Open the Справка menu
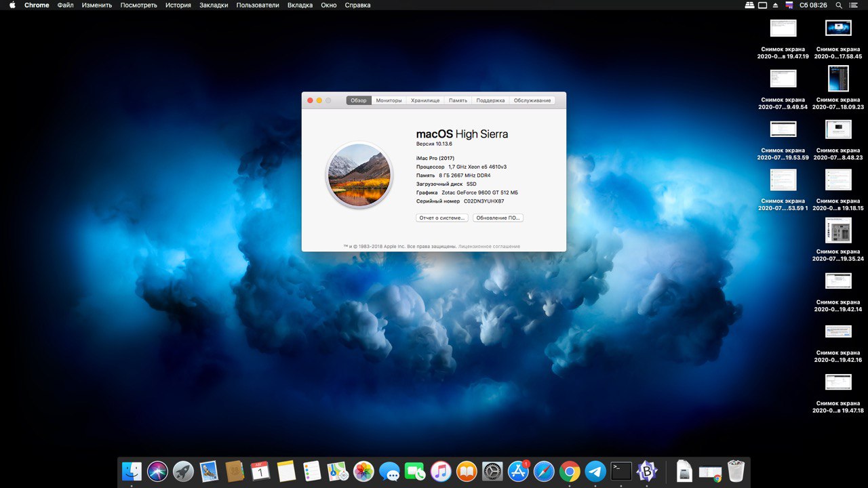This screenshot has height=488, width=868. (x=358, y=5)
